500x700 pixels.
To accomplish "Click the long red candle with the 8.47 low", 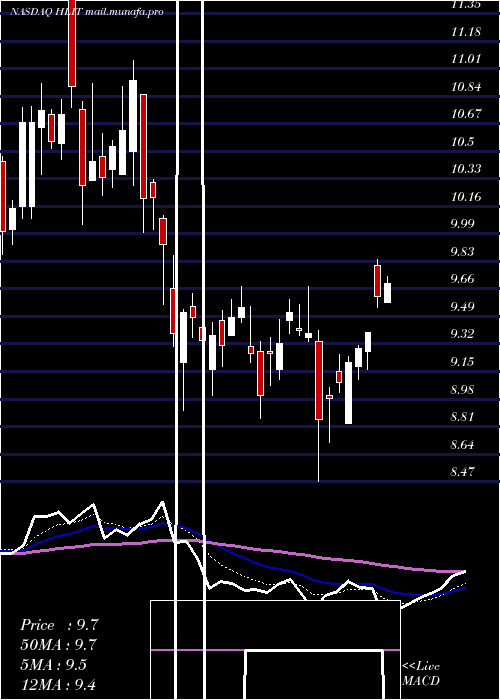I will (x=319, y=380).
